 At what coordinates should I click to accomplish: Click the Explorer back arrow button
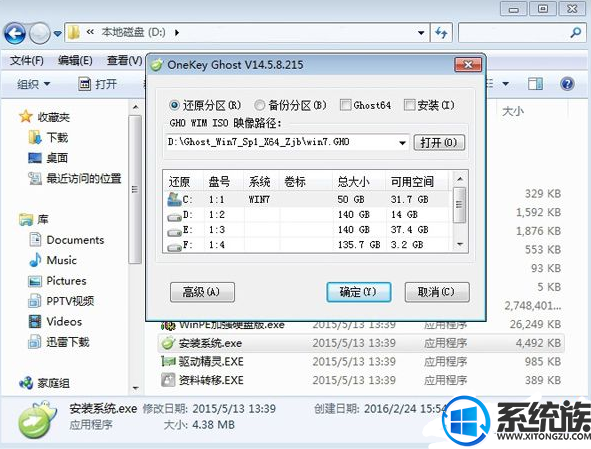(x=15, y=34)
